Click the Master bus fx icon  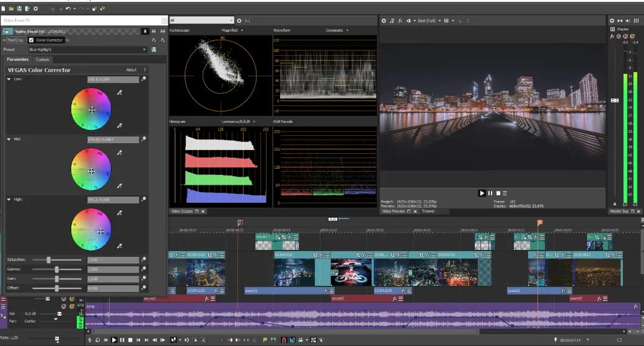click(612, 37)
